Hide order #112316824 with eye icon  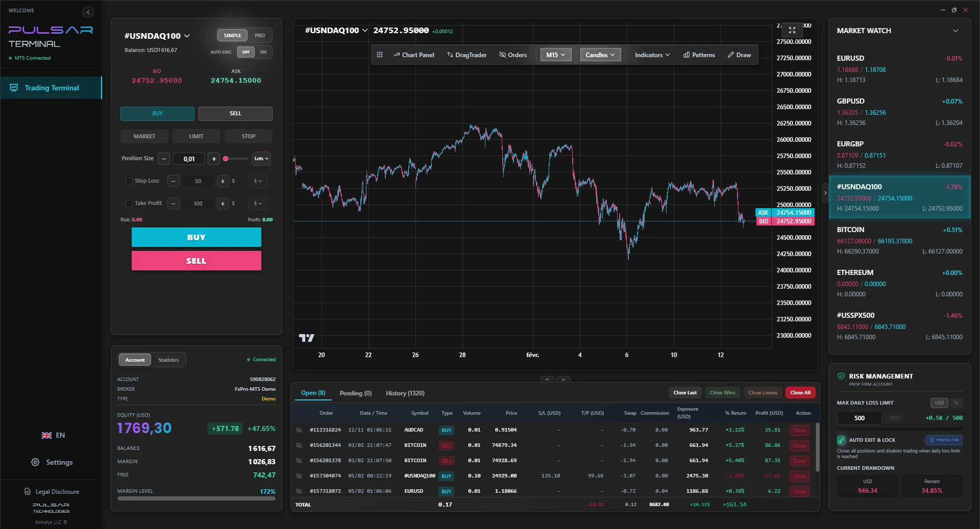[x=299, y=430]
